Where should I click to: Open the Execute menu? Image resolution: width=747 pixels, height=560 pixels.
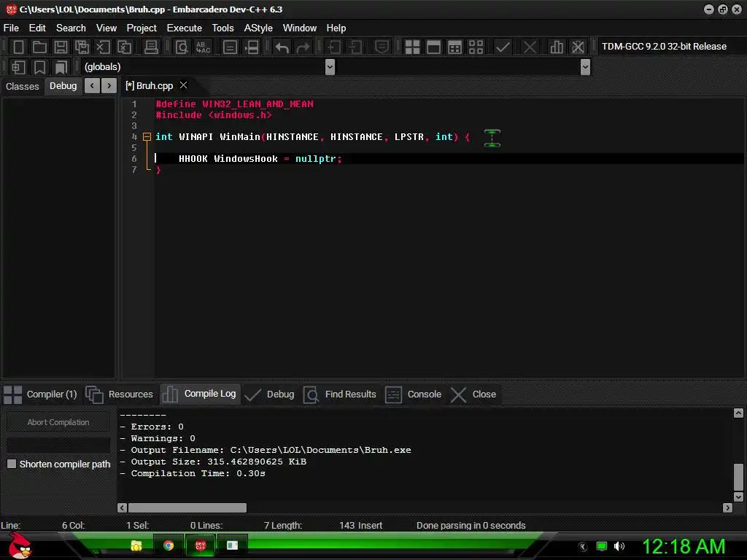coord(185,28)
